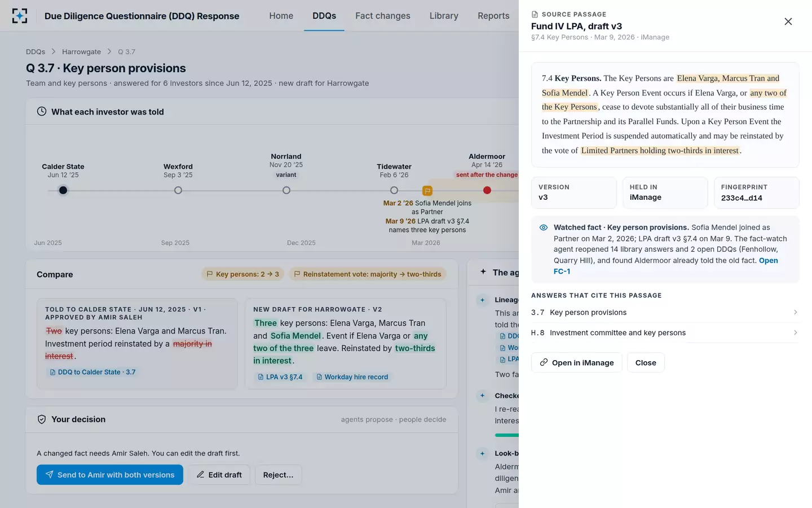The width and height of the screenshot is (812, 508).
Task: Click the 'VERSION v3' card
Action: (573, 192)
